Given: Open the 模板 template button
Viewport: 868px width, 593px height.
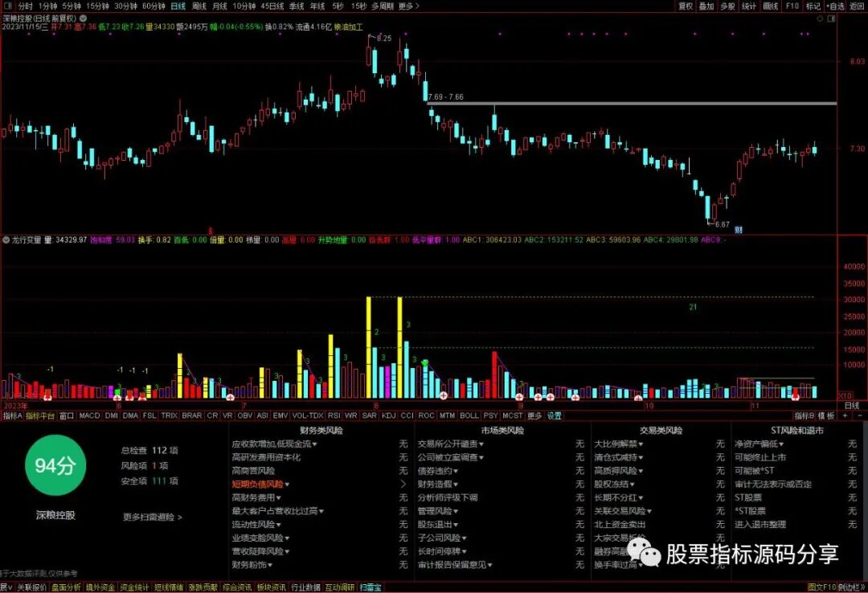Looking at the screenshot, I should [826, 415].
